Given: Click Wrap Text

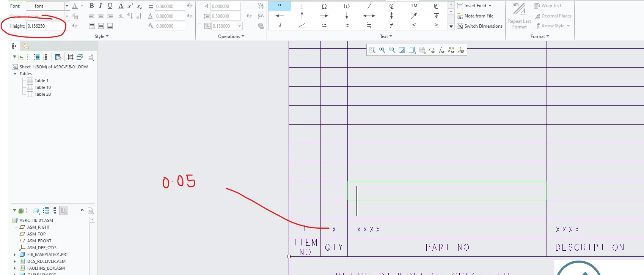Looking at the screenshot, I should click(548, 6).
